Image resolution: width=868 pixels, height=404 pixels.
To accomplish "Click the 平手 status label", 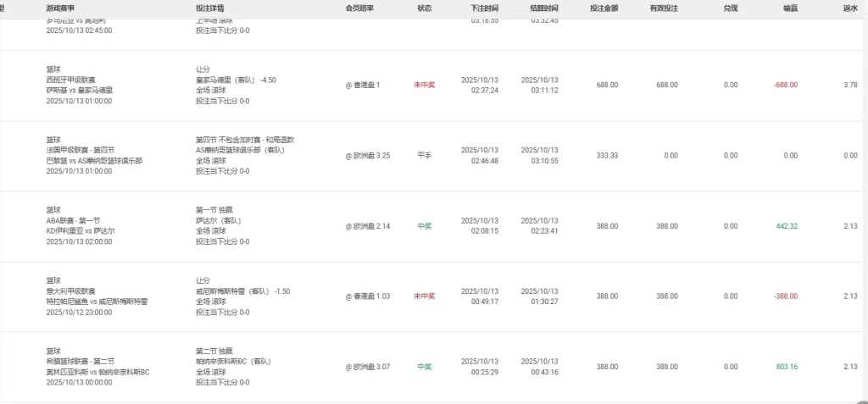I will point(425,156).
